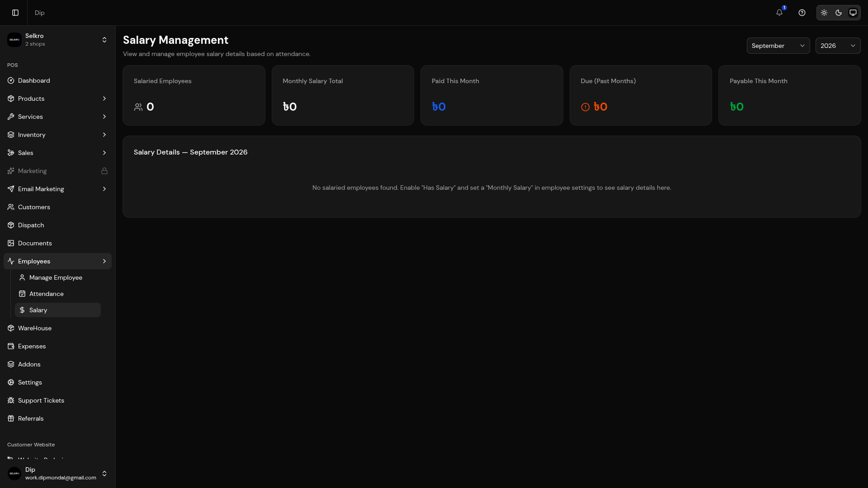Screen dimensions: 868x488
Task: Click the Salaried Employees people icon
Action: 138,107
